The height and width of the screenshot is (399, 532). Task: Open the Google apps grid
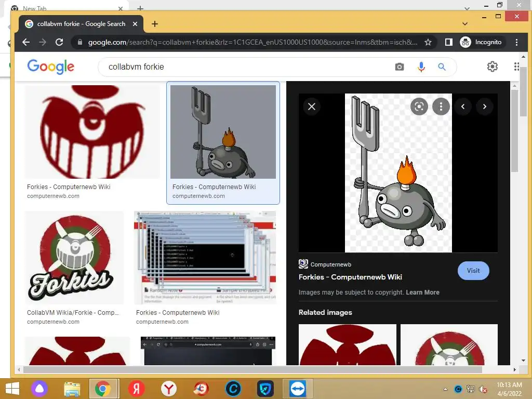pos(516,66)
